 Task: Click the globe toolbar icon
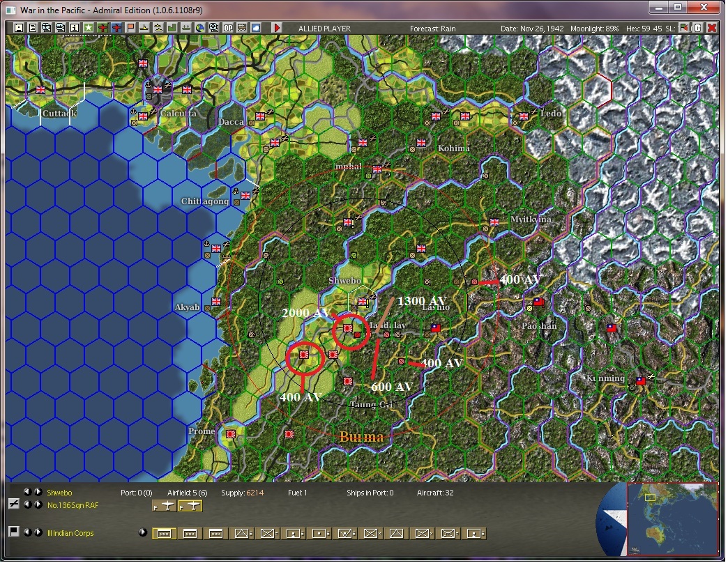point(199,28)
